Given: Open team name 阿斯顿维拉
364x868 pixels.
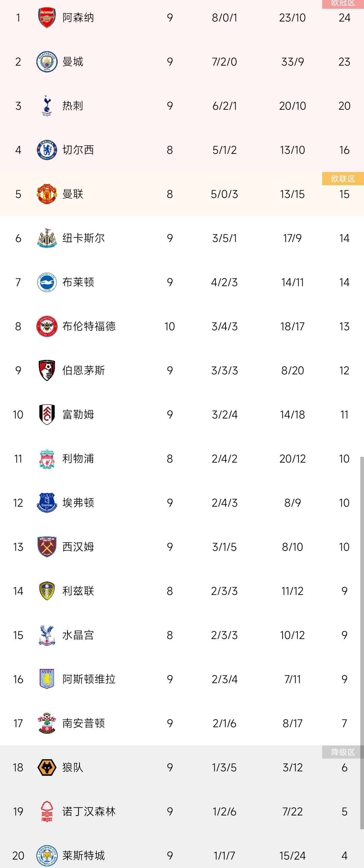Looking at the screenshot, I should pyautogui.click(x=89, y=679).
